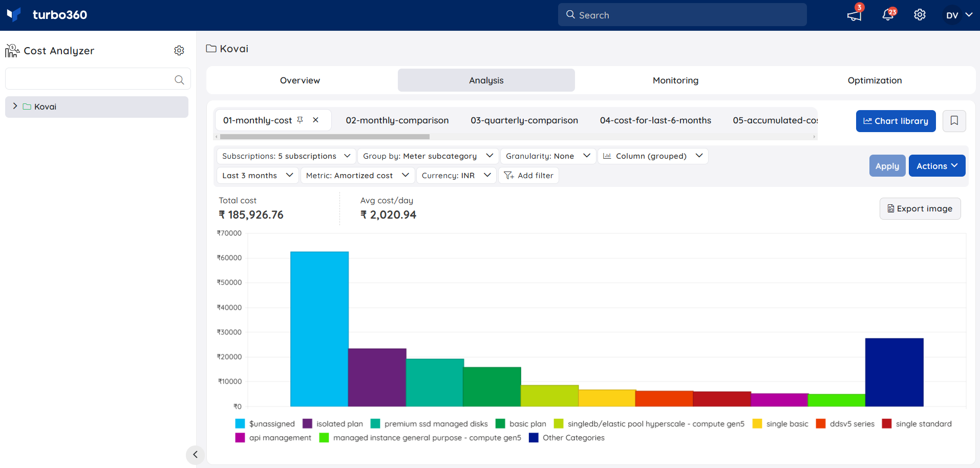Open the Subscriptions dropdown
The width and height of the screenshot is (980, 468).
[x=286, y=156]
